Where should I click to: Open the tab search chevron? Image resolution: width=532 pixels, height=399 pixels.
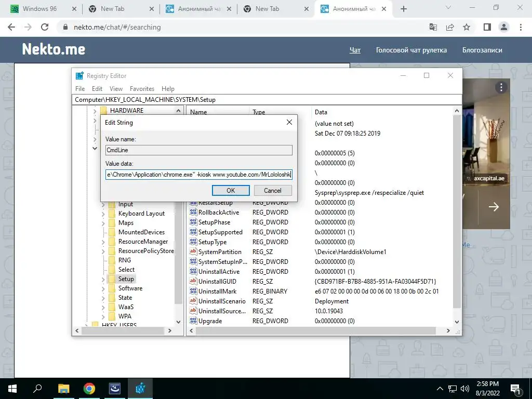pos(448,7)
